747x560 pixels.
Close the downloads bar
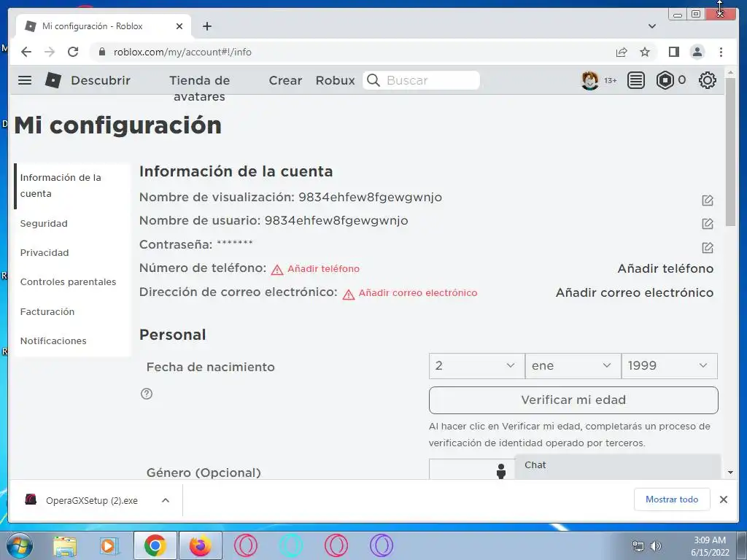coord(723,499)
